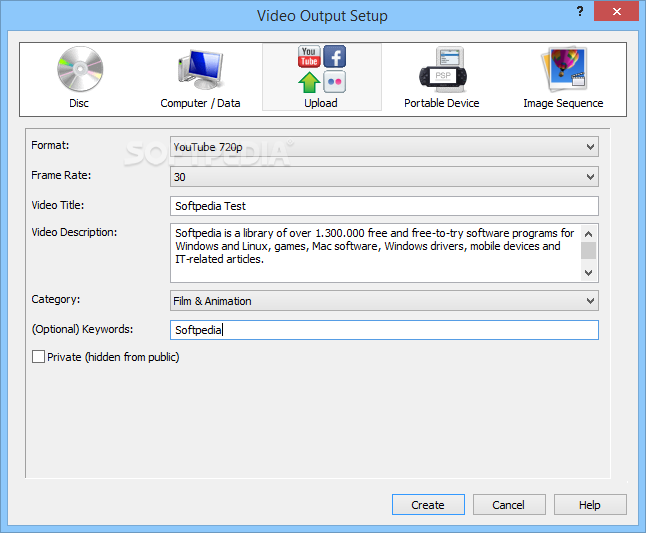Open the Upload tab label
The width and height of the screenshot is (646, 533).
pyautogui.click(x=321, y=103)
